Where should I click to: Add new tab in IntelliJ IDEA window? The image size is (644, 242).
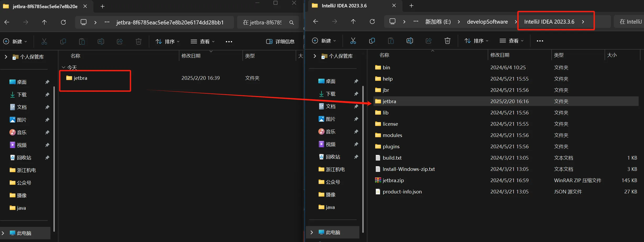pyautogui.click(x=411, y=6)
